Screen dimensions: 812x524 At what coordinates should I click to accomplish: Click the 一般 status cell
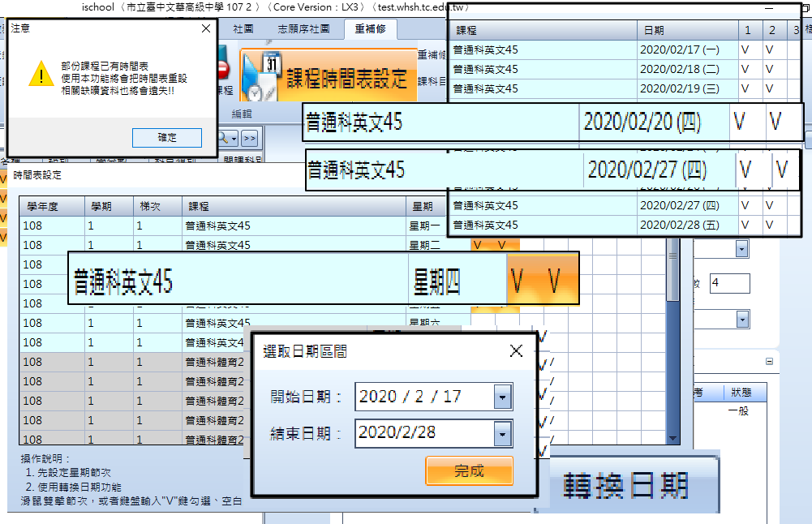pyautogui.click(x=738, y=411)
